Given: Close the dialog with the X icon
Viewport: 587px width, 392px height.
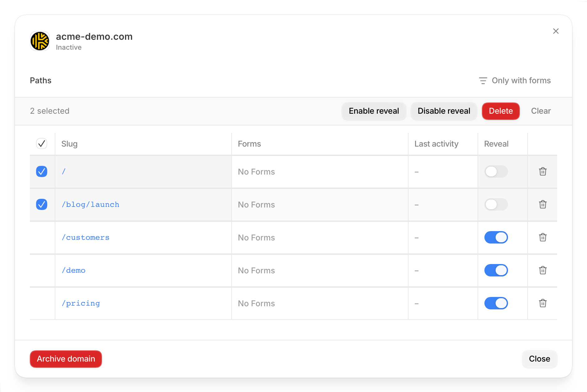Looking at the screenshot, I should pyautogui.click(x=556, y=31).
